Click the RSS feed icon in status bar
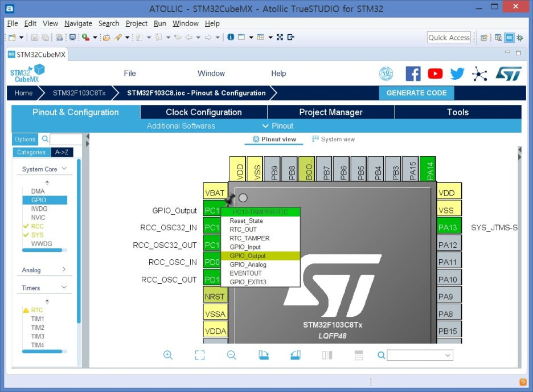 (523, 382)
